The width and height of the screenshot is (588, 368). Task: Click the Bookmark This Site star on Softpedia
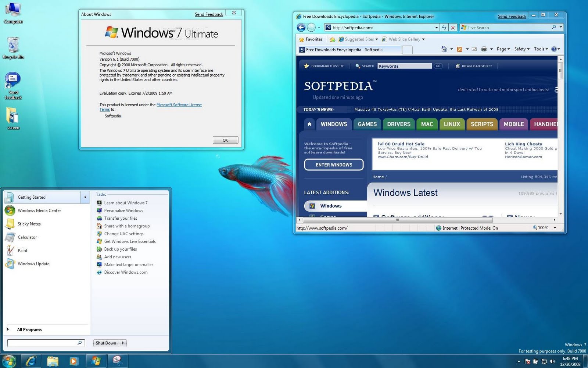tap(306, 66)
